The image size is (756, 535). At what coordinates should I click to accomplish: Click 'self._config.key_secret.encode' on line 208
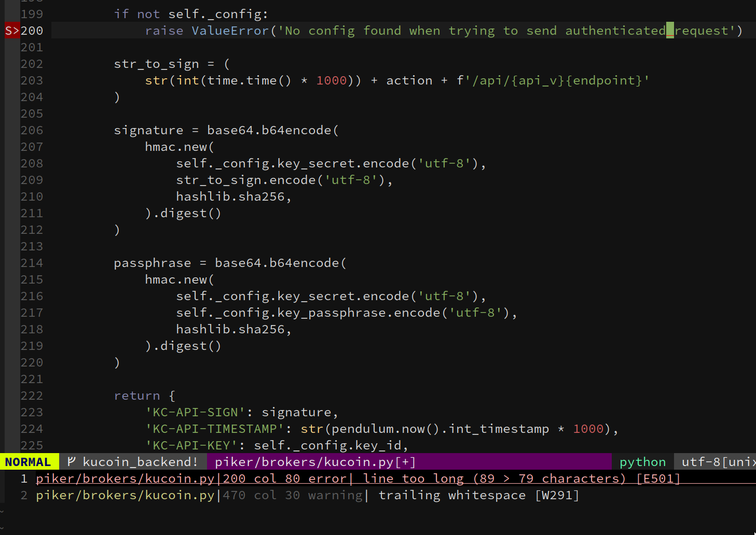293,163
